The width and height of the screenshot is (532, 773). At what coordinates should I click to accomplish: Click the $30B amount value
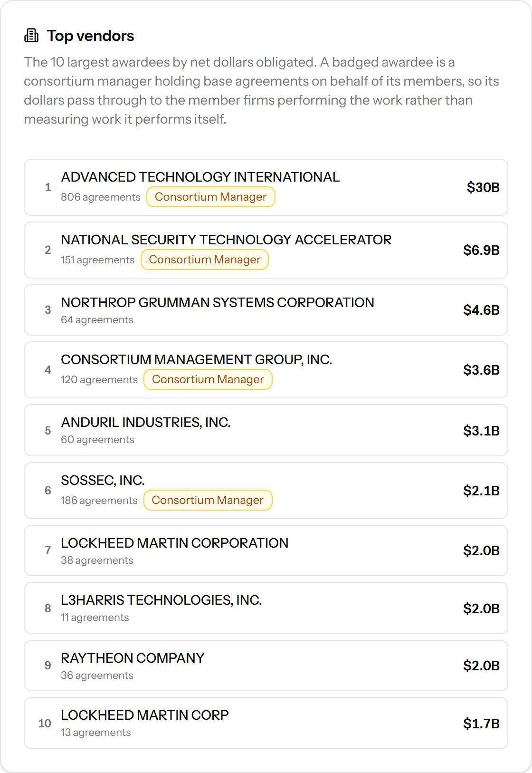coord(483,187)
